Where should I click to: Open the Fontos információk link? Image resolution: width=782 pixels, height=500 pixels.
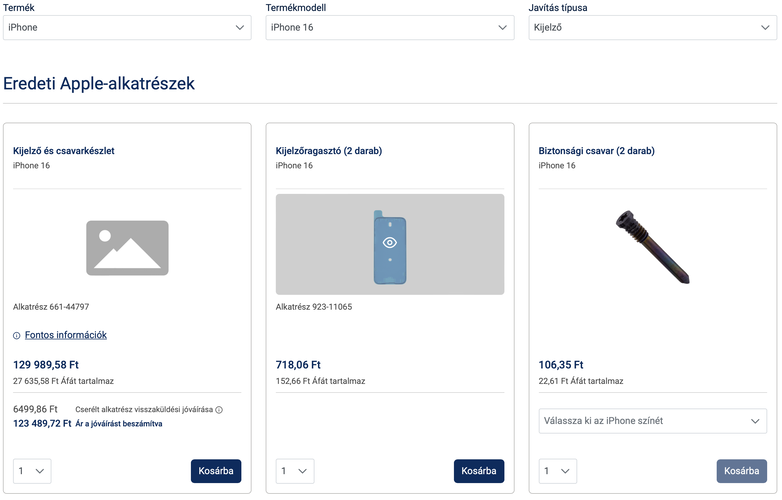pos(66,336)
